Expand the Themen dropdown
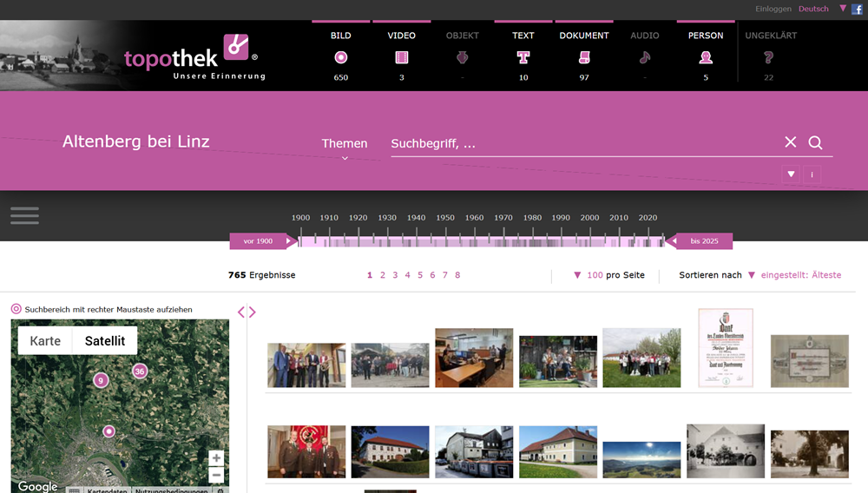The height and width of the screenshot is (493, 868). 345,145
